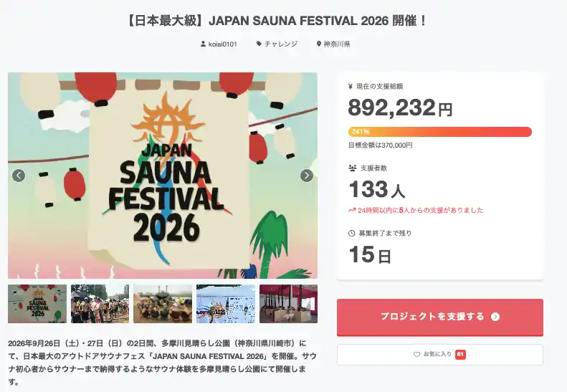
Task: Click the heart icon in お気に入り button
Action: click(416, 355)
